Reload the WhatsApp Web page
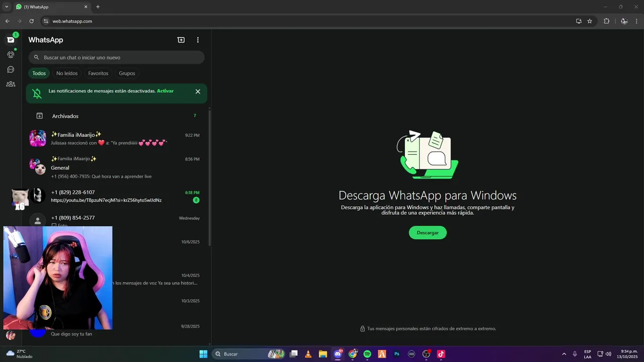Viewport: 644px width, 362px height. click(x=31, y=21)
